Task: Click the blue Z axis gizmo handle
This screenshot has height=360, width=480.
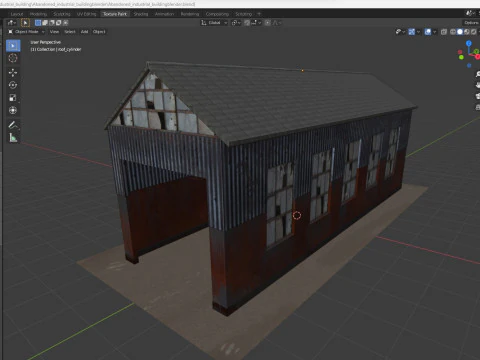Action: pos(469,44)
